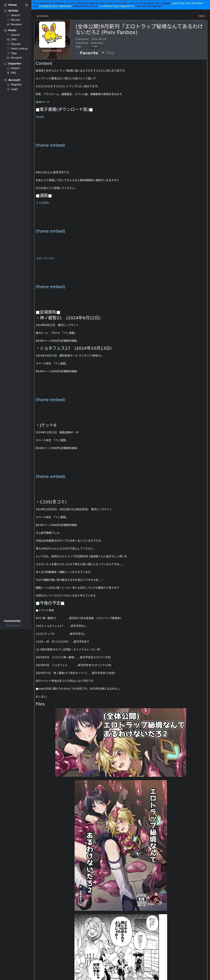Click the '全46ページ' text line

[x=42, y=102]
